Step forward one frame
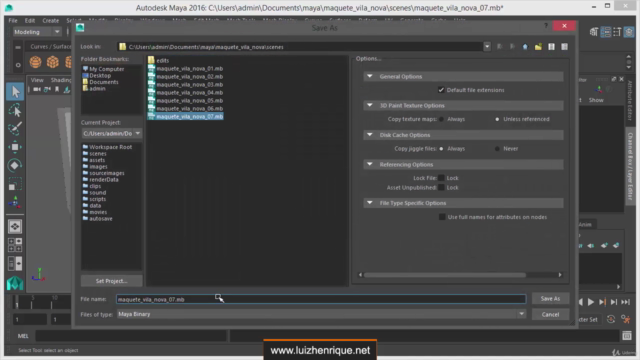Screen dimensions: 640x360 602,302
